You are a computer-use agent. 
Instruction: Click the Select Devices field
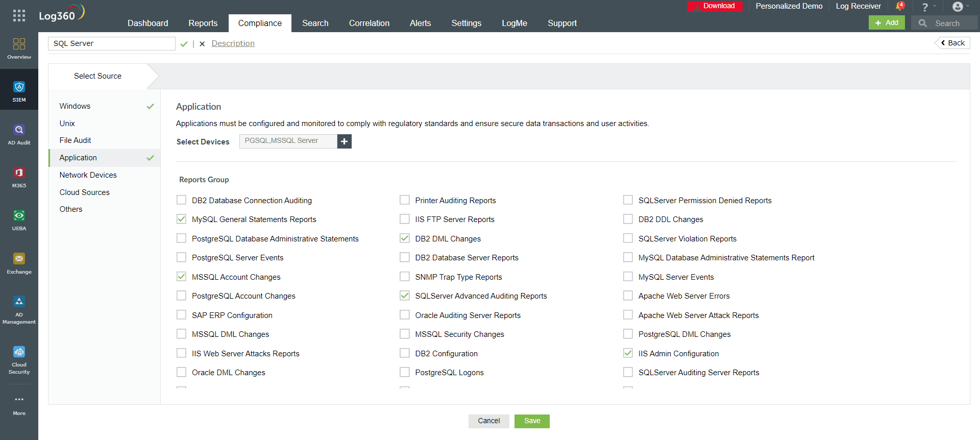click(288, 141)
